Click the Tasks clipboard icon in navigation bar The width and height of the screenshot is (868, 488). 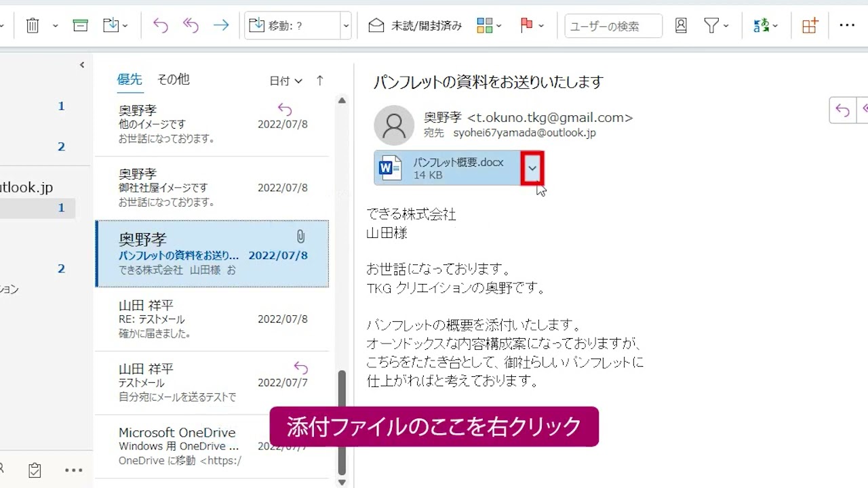click(35, 470)
